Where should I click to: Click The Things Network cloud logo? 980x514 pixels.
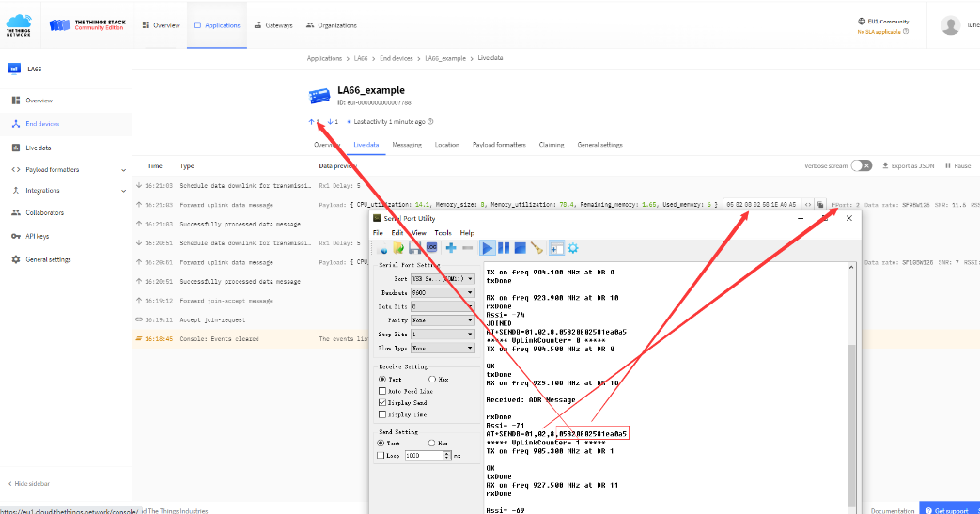(19, 25)
